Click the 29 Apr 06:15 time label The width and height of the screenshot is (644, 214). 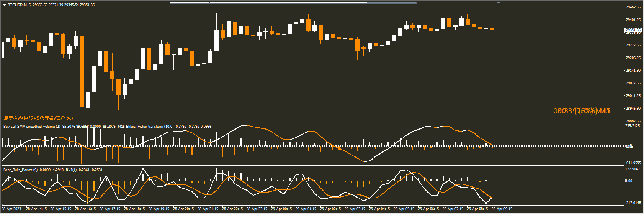point(428,209)
